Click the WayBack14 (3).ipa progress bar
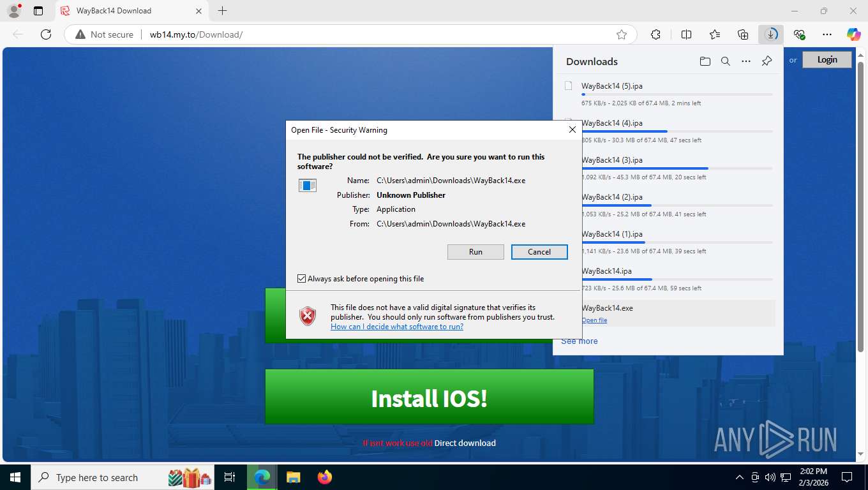Viewport: 868px width, 490px height. pos(677,168)
